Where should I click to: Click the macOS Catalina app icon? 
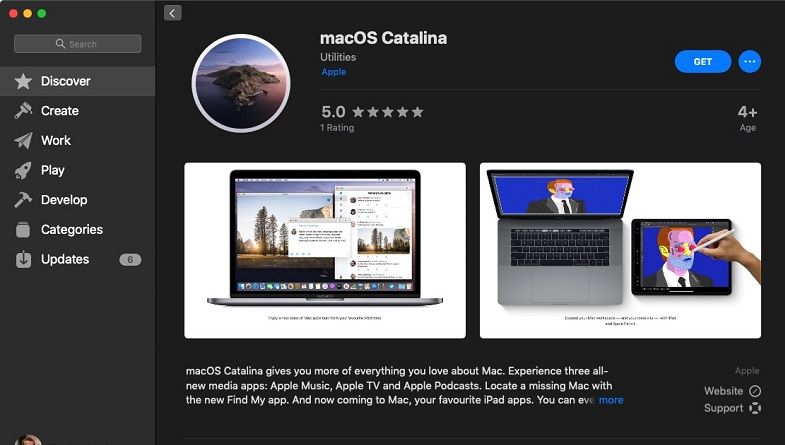tap(241, 83)
